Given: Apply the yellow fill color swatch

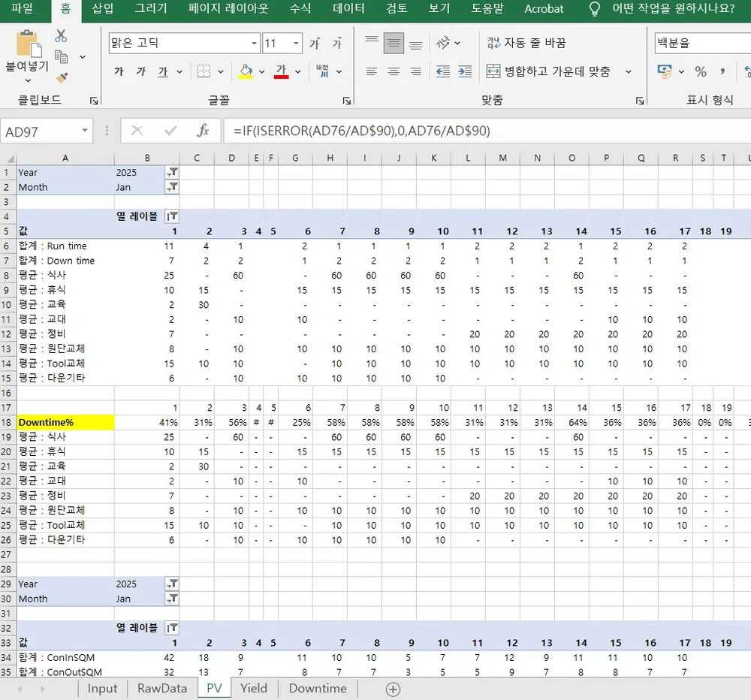Looking at the screenshot, I should tap(245, 71).
